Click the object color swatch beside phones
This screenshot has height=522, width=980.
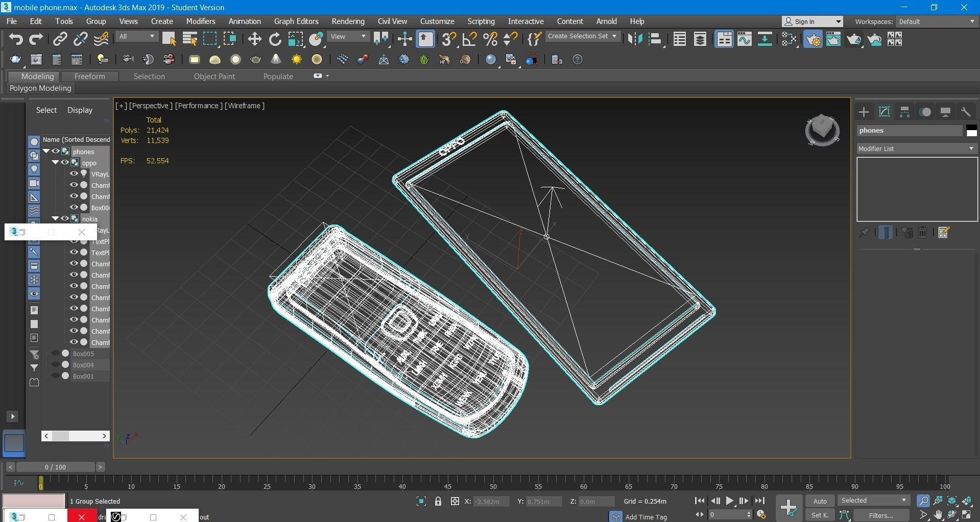coord(971,131)
